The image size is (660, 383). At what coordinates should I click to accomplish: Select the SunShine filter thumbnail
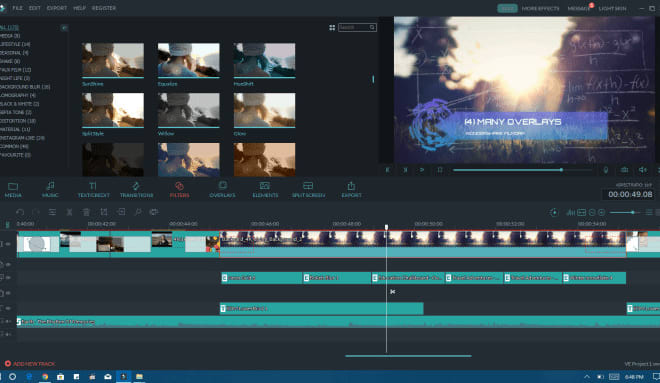113,60
